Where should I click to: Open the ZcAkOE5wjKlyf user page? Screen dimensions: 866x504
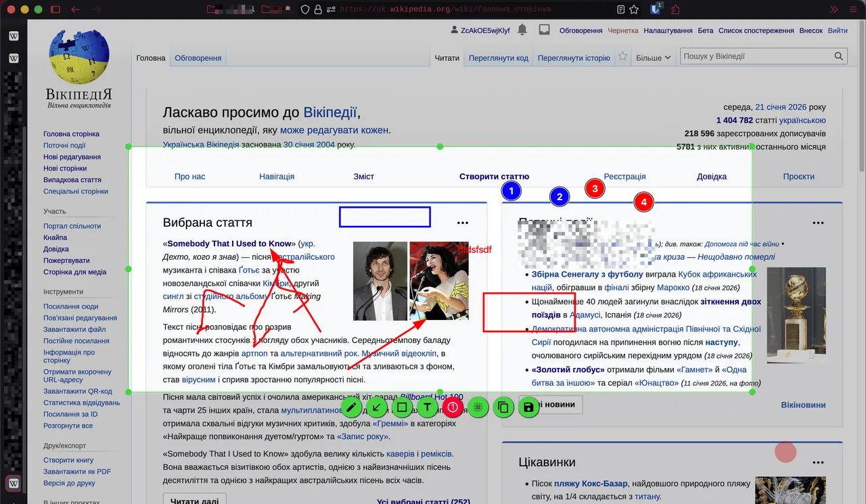484,30
